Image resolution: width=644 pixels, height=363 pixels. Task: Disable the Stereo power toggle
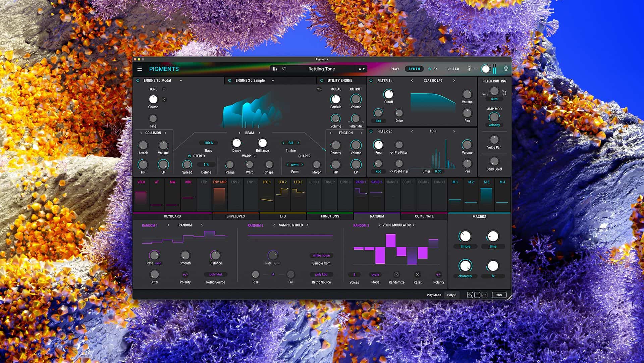point(190,156)
